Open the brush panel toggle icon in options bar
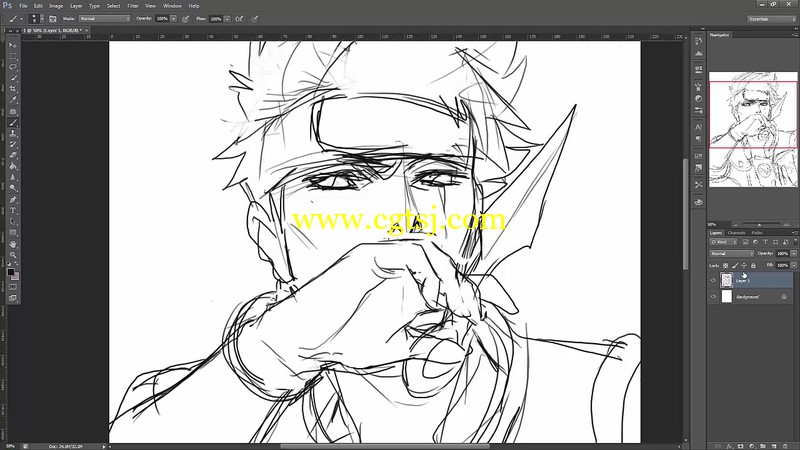The image size is (800, 450). (53, 19)
